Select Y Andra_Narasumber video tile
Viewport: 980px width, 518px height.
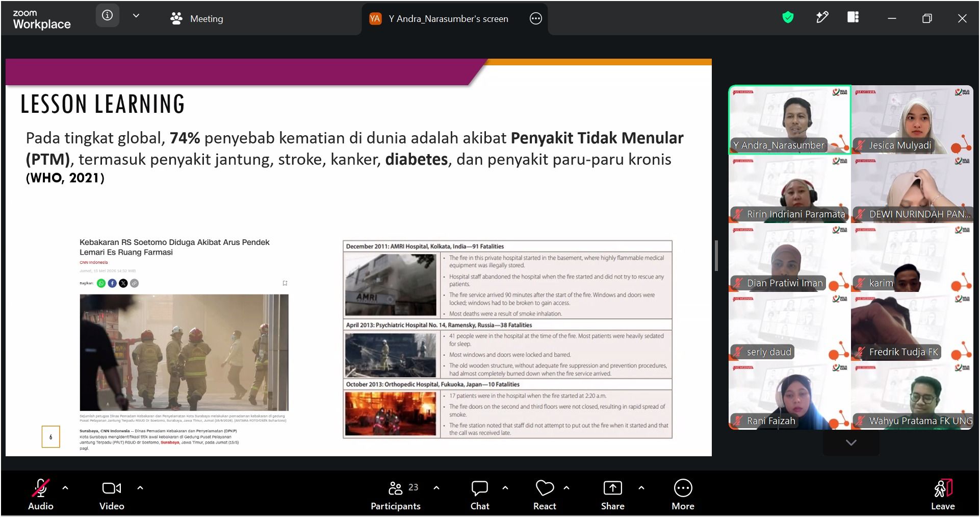790,119
